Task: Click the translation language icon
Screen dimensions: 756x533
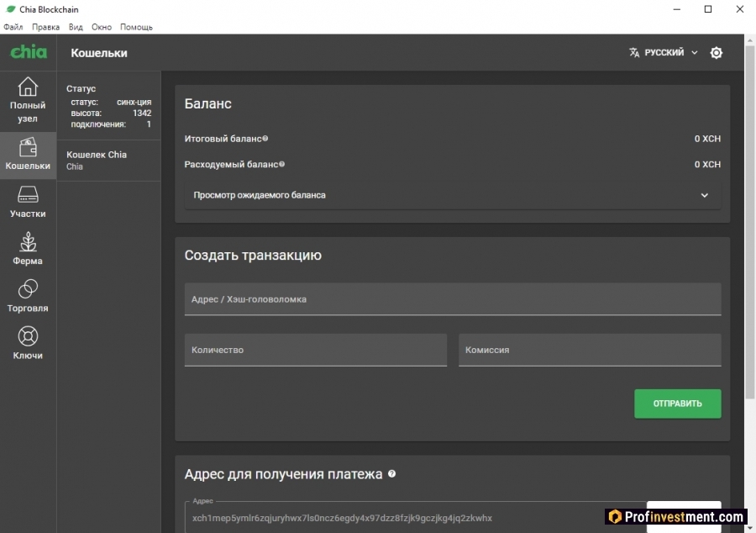Action: (x=634, y=53)
